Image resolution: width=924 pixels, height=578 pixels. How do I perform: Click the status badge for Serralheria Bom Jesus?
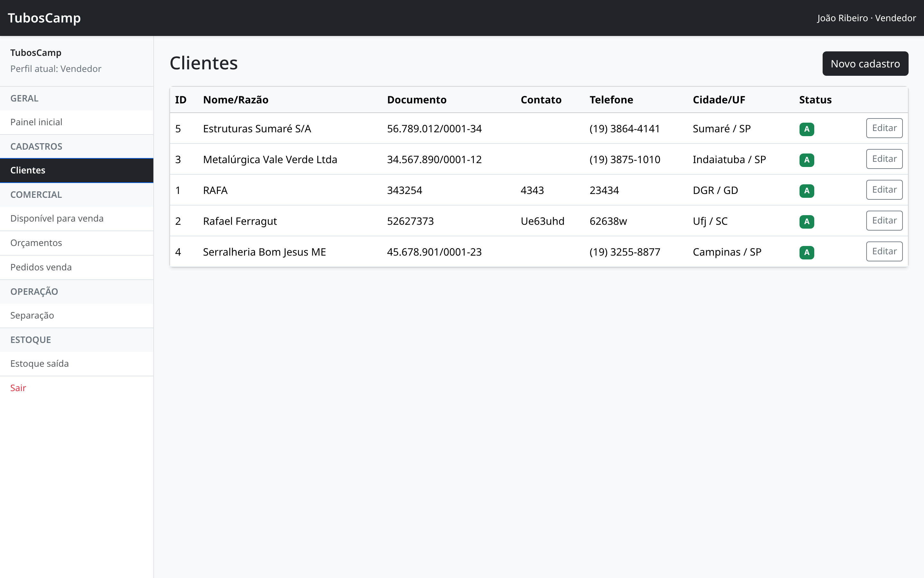[x=806, y=253]
